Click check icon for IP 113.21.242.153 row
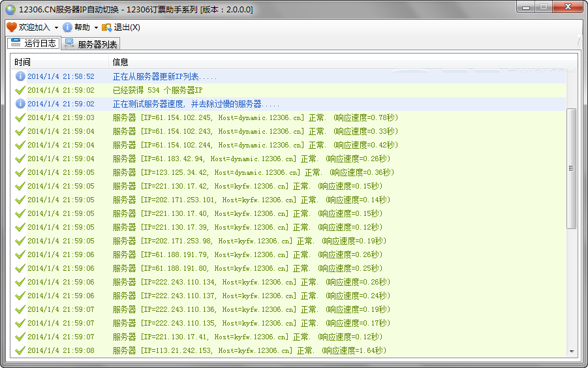The width and height of the screenshot is (588, 368). click(20, 350)
